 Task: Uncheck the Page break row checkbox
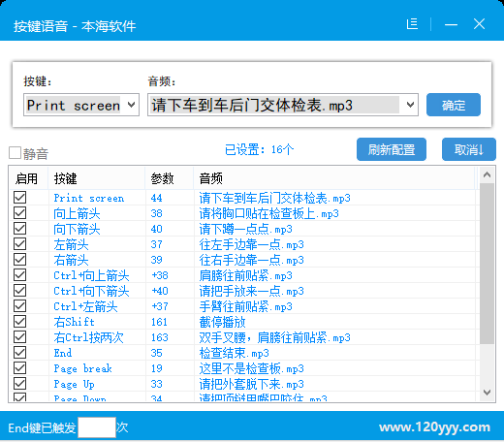point(19,367)
